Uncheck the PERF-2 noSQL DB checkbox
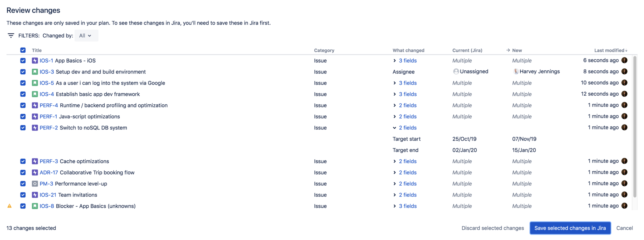 23,128
